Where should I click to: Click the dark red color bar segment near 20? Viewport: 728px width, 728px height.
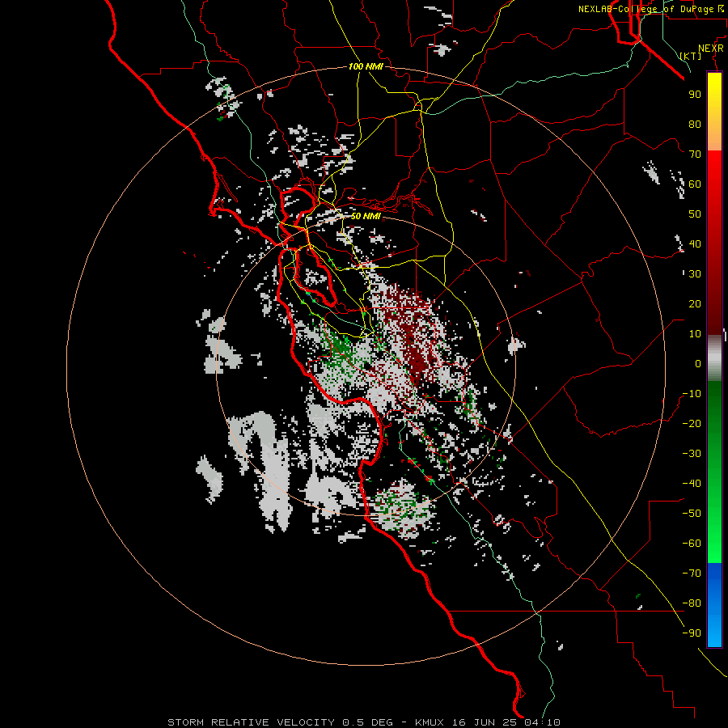pyautogui.click(x=714, y=304)
